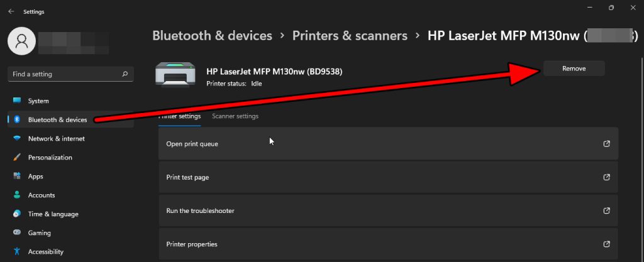
Task: Click external link icon for Printer properties
Action: [x=606, y=244]
